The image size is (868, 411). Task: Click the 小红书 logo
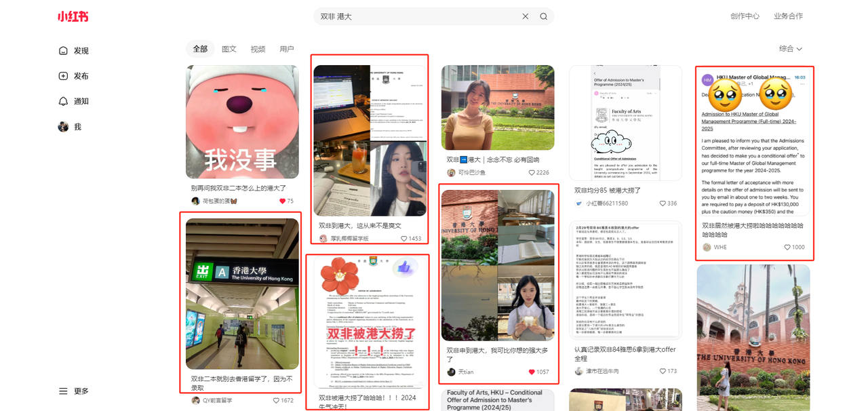pyautogui.click(x=73, y=16)
